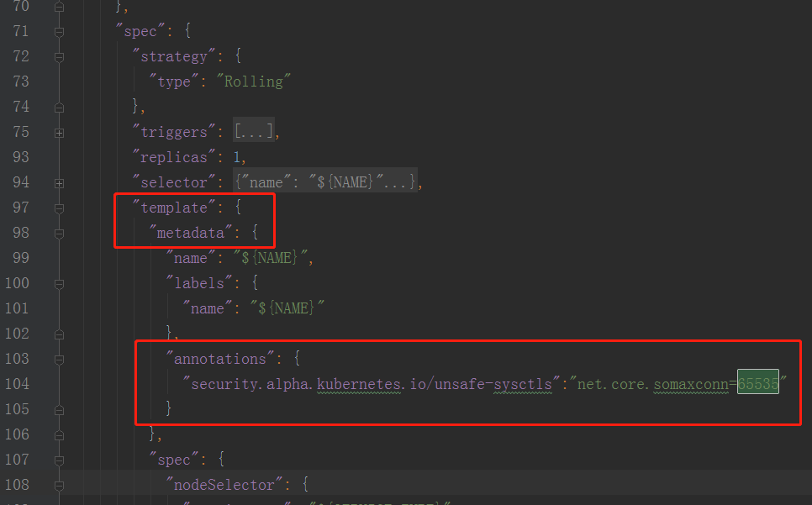The height and width of the screenshot is (505, 812).
Task: Click the underlined word kubernetes
Action: point(359,385)
